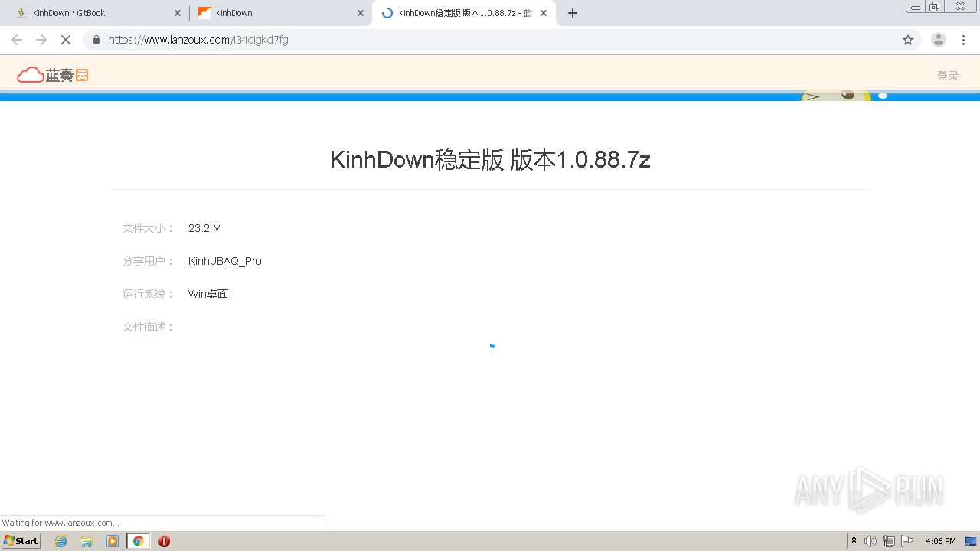Open the media player taskbar icon
The height and width of the screenshot is (551, 980).
point(113,541)
